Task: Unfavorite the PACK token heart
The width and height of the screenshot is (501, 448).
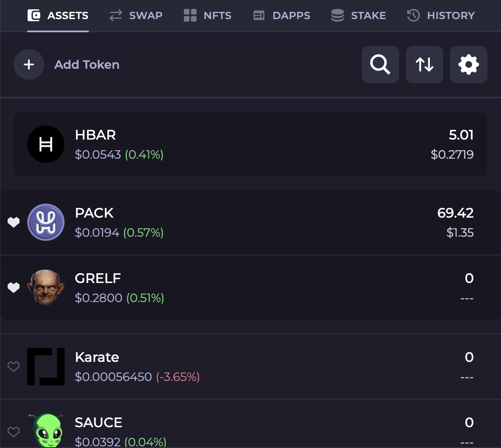Action: tap(14, 222)
